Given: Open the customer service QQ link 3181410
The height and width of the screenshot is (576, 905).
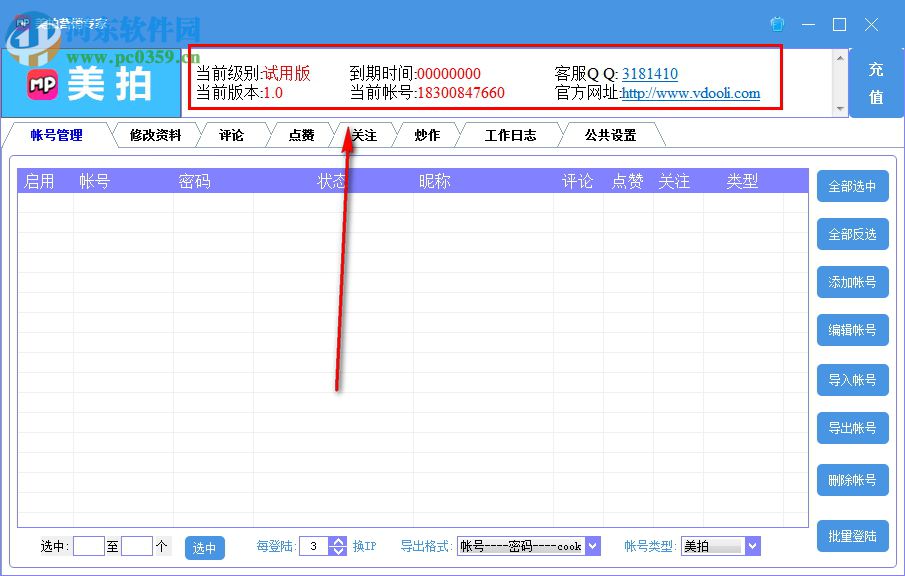Looking at the screenshot, I should pos(648,73).
